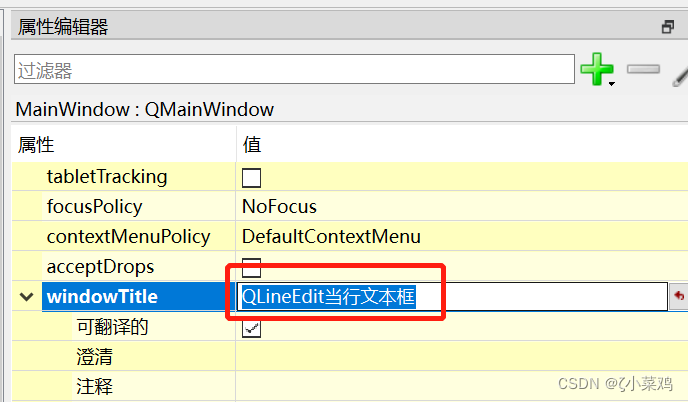This screenshot has width=688, height=402.
Task: Select the focusPolicy property row
Action: 350,206
